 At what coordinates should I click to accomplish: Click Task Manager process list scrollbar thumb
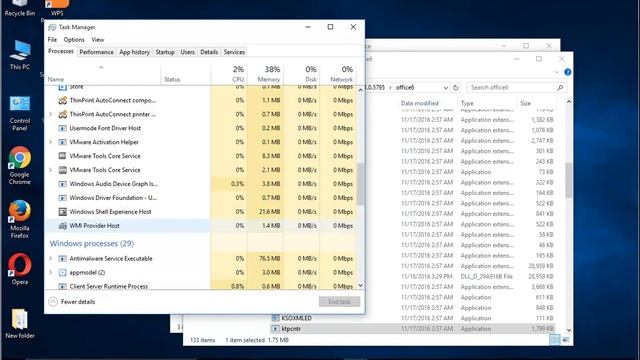click(x=360, y=184)
